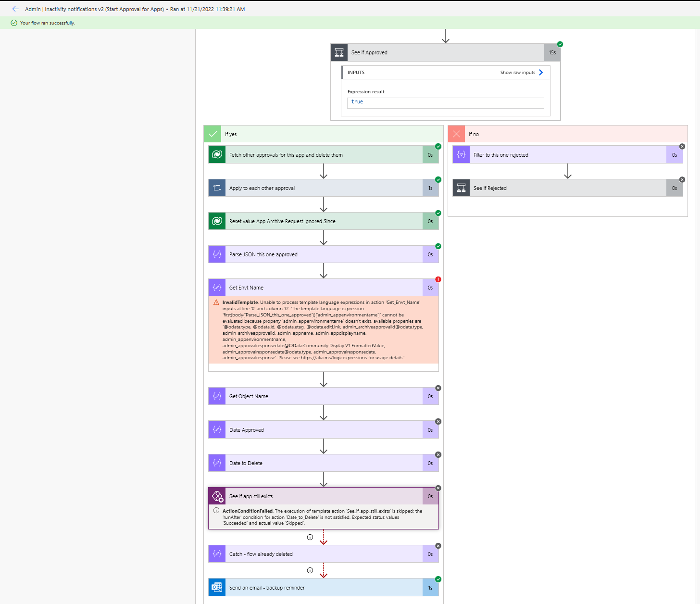
Task: Open Show raw inputs for See if Approved
Action: [x=522, y=72]
